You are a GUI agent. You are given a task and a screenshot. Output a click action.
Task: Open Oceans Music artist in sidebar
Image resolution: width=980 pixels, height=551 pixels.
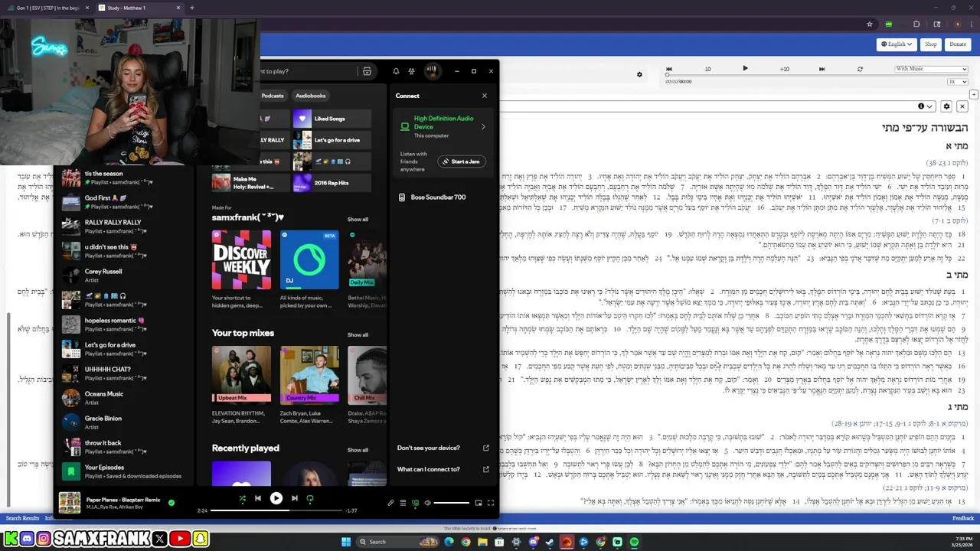coord(122,398)
